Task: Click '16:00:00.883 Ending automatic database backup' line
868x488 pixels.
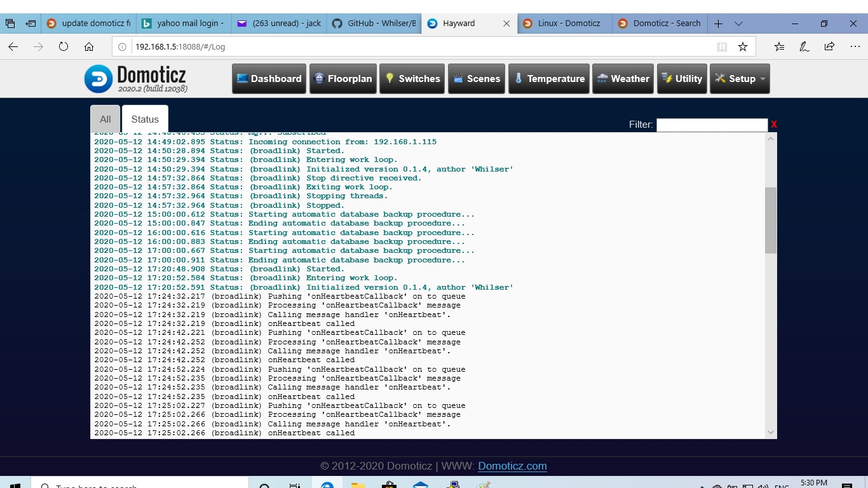Action: (x=280, y=241)
